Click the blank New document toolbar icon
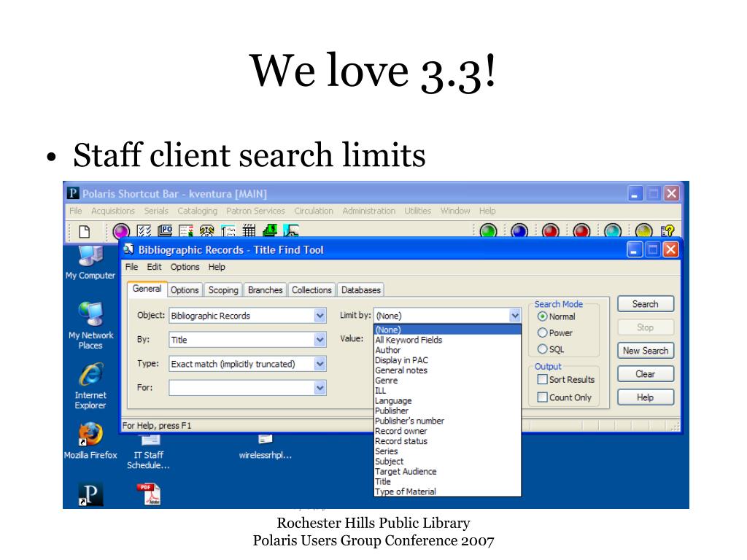 (x=85, y=231)
